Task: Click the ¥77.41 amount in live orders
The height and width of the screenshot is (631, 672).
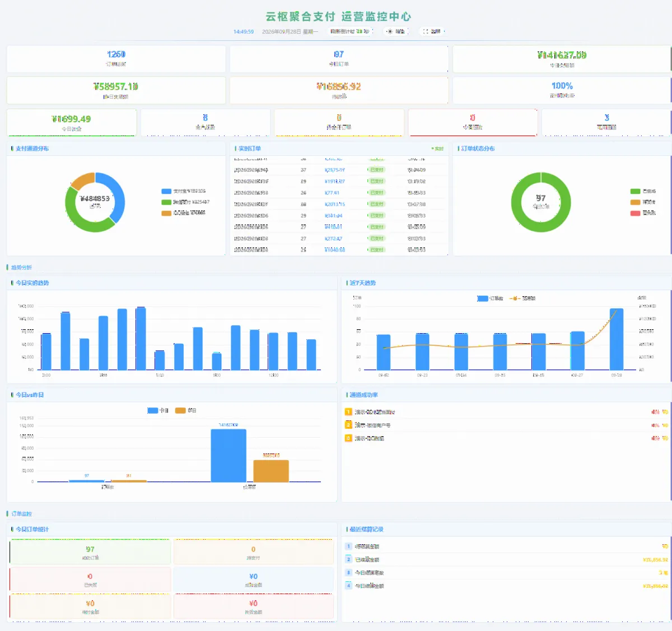Action: 332,193
